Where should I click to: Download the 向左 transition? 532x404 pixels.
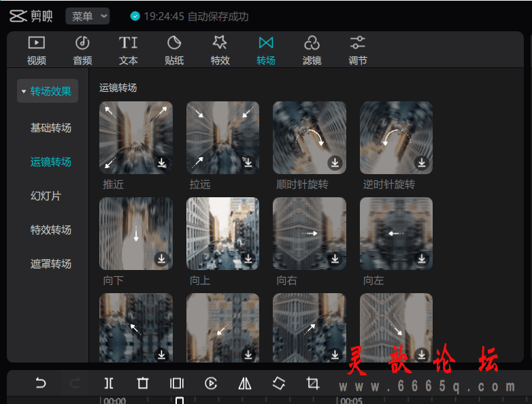(422, 259)
